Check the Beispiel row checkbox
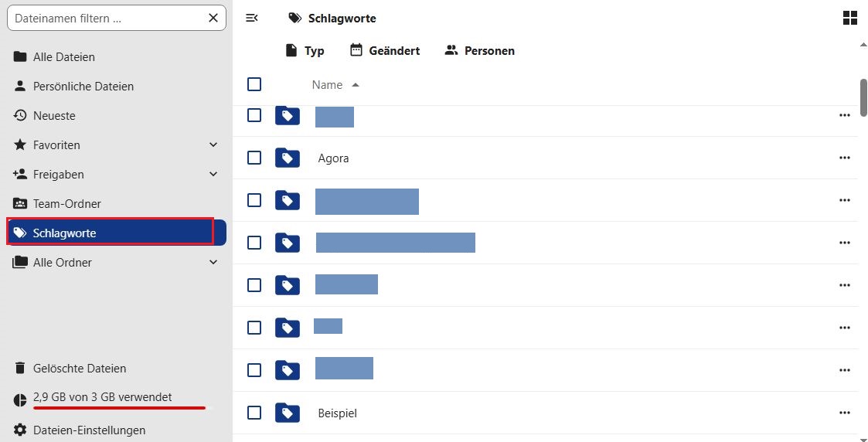 [x=254, y=413]
